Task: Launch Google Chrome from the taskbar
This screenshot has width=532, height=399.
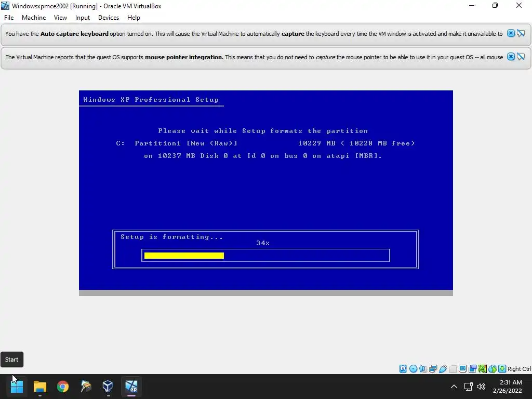Action: click(x=63, y=387)
